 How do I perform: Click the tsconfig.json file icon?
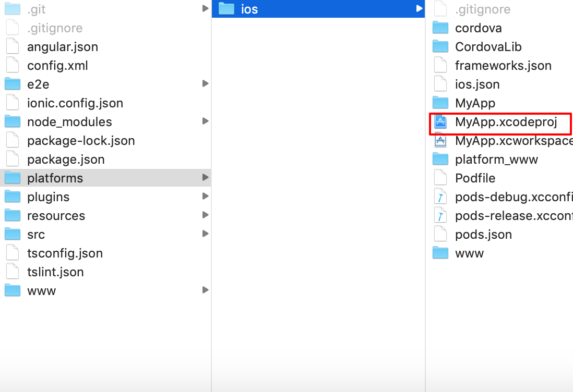click(13, 253)
